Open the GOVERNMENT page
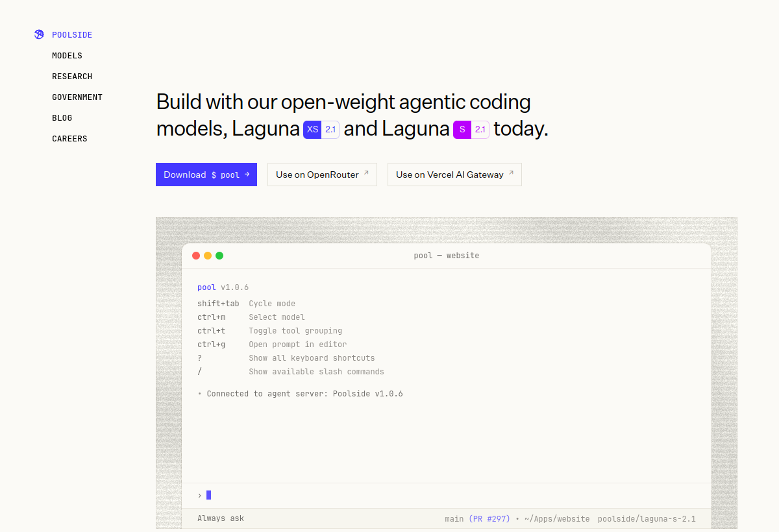Screen dimensions: 779x532 point(77,97)
